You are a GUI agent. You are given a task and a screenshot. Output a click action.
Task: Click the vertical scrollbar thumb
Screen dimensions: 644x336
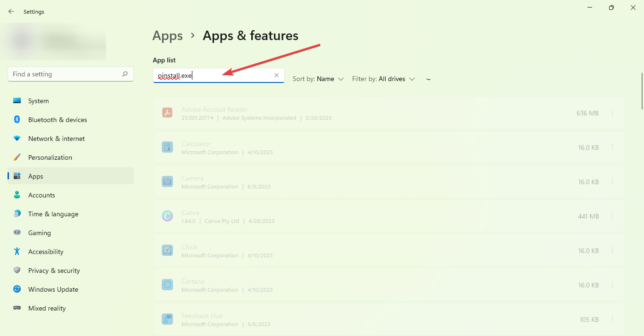pos(641,91)
